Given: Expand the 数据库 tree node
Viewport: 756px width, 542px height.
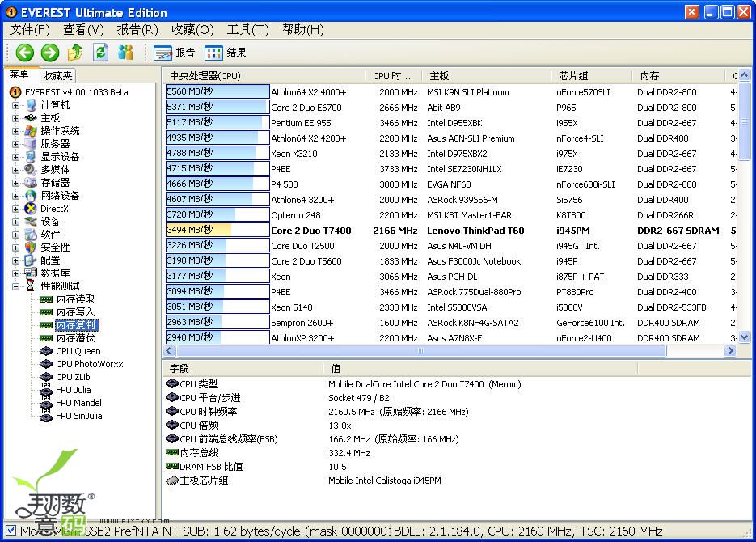Looking at the screenshot, I should pyautogui.click(x=16, y=274).
